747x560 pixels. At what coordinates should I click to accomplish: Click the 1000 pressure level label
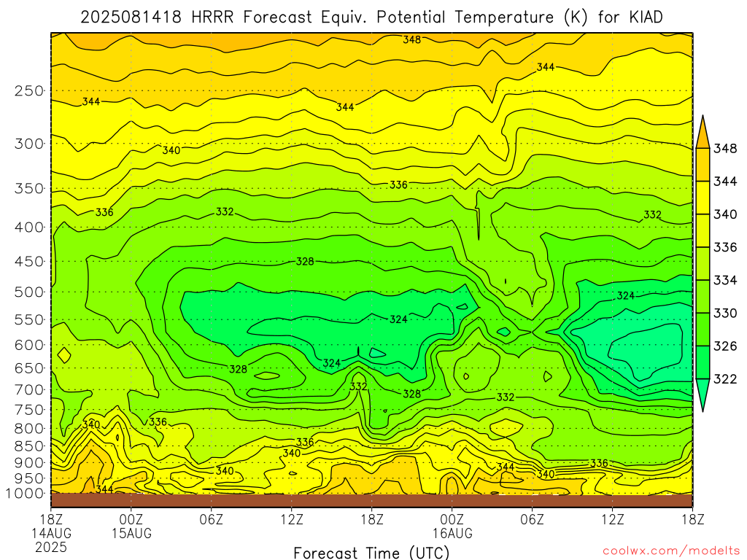[25, 494]
